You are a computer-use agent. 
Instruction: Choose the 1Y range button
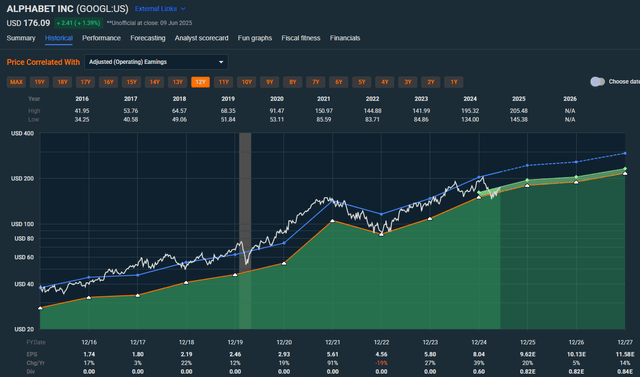point(454,82)
